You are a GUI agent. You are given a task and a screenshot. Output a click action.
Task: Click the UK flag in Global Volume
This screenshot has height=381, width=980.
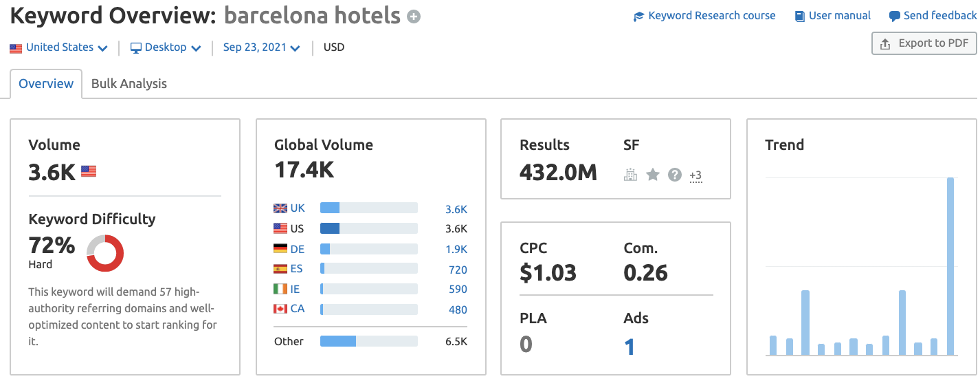[280, 208]
